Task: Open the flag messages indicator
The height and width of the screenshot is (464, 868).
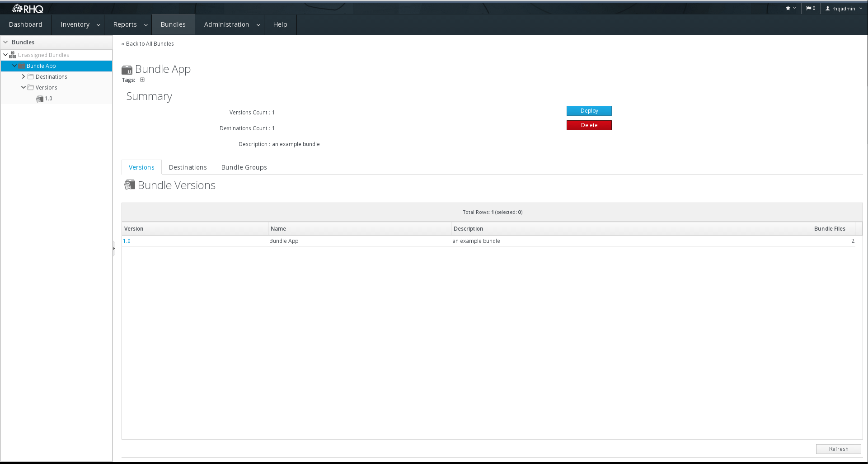Action: coord(811,8)
